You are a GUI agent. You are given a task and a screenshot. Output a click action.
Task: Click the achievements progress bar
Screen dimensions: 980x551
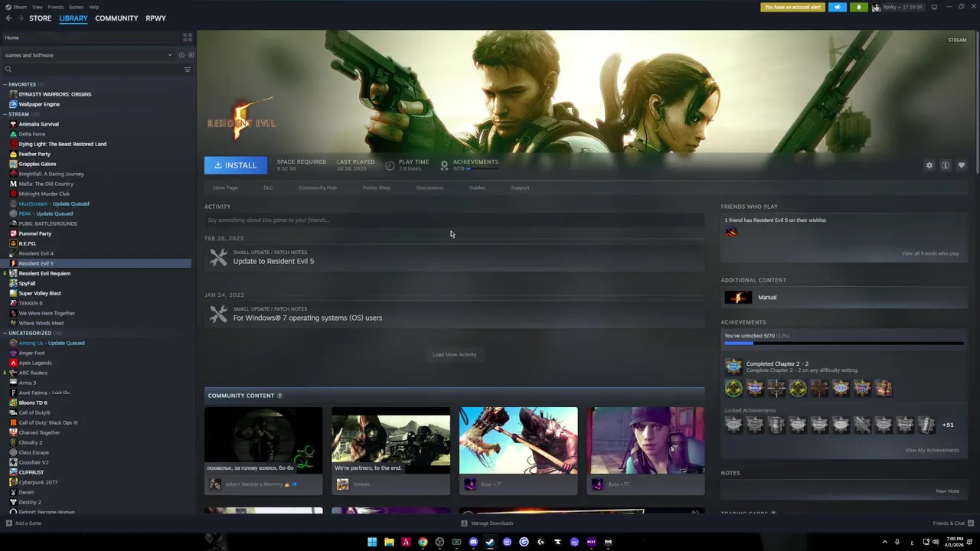coord(844,344)
